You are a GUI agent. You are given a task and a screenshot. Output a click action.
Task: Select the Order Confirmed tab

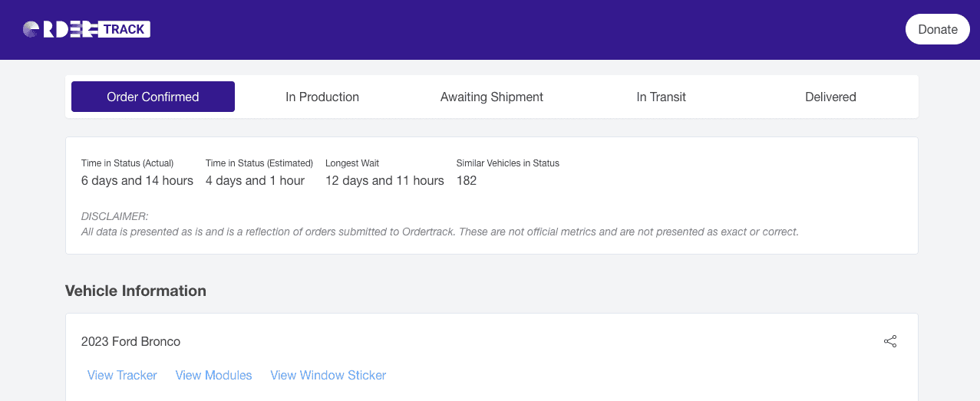[153, 97]
